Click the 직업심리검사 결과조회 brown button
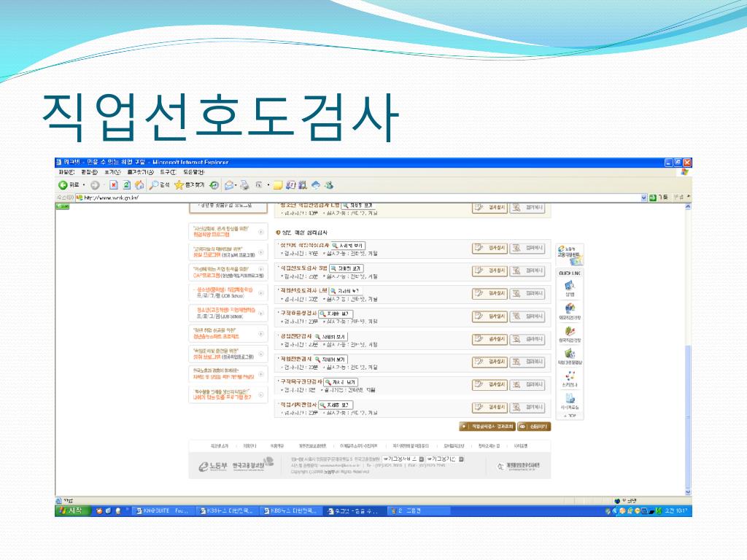Screen dimensions: 747x560 [x=487, y=427]
